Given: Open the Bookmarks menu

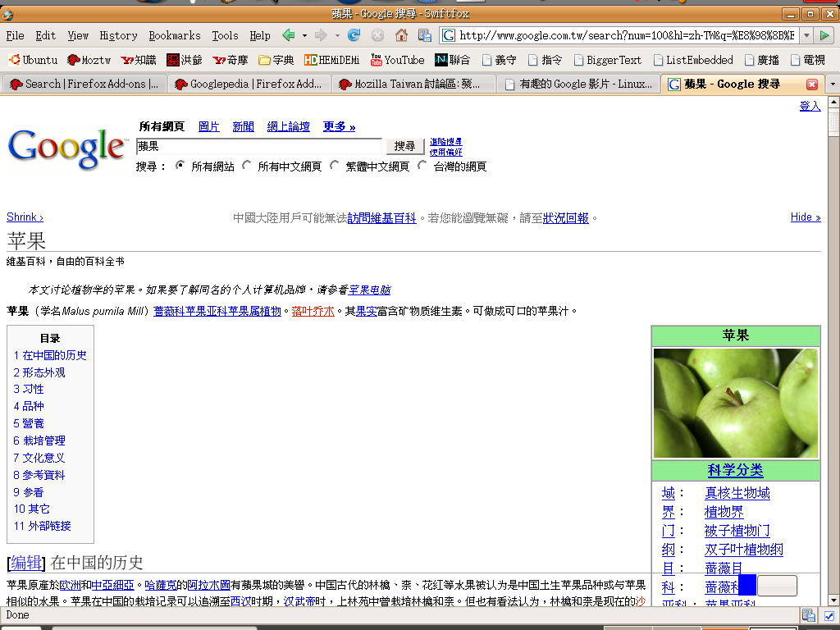Looking at the screenshot, I should (174, 35).
